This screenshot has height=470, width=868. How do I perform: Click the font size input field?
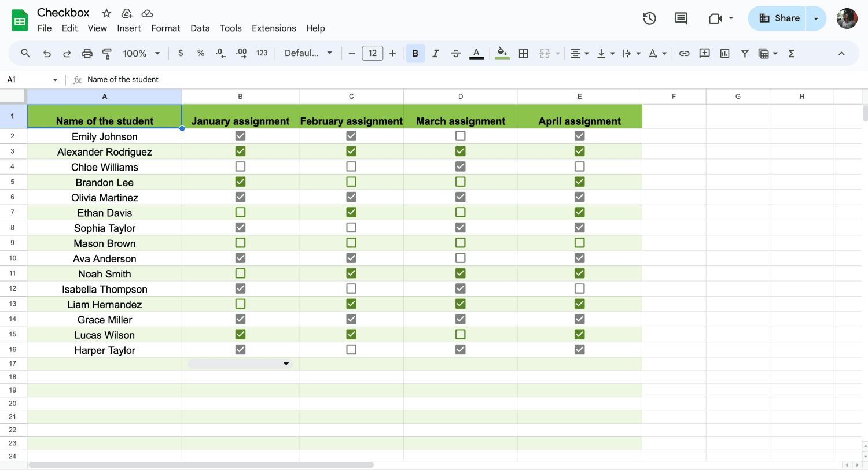coord(372,53)
